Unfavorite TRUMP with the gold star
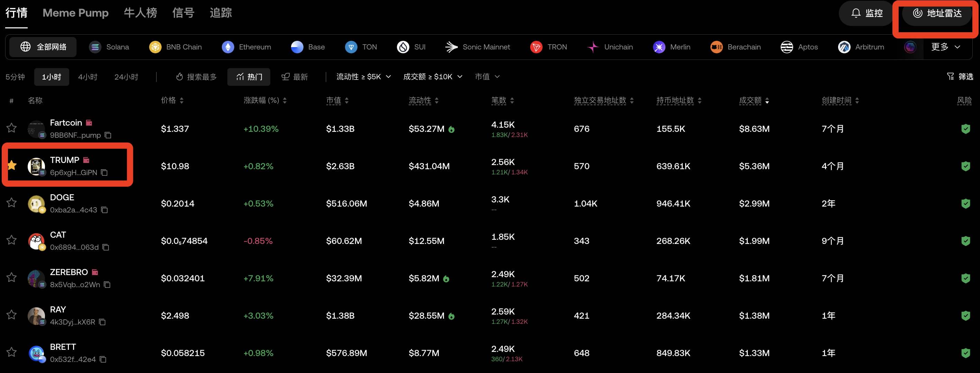Viewport: 980px width, 373px height. coord(12,165)
